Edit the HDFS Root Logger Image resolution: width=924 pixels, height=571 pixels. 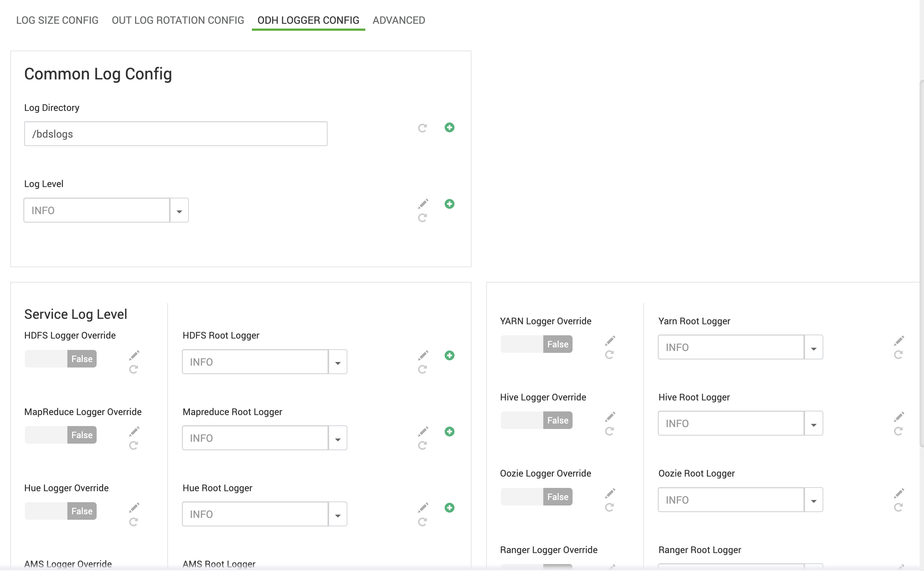click(423, 355)
